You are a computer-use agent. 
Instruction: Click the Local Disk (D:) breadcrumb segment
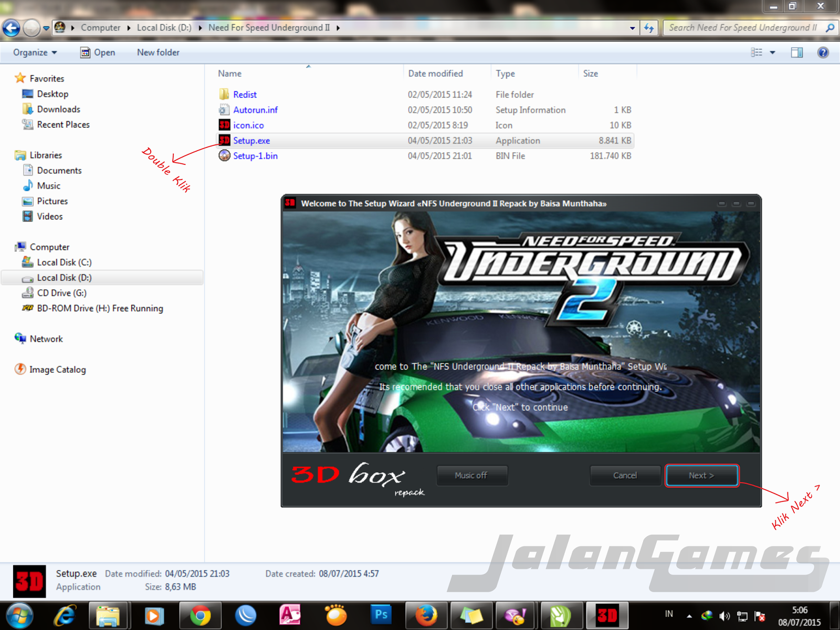[x=164, y=28]
